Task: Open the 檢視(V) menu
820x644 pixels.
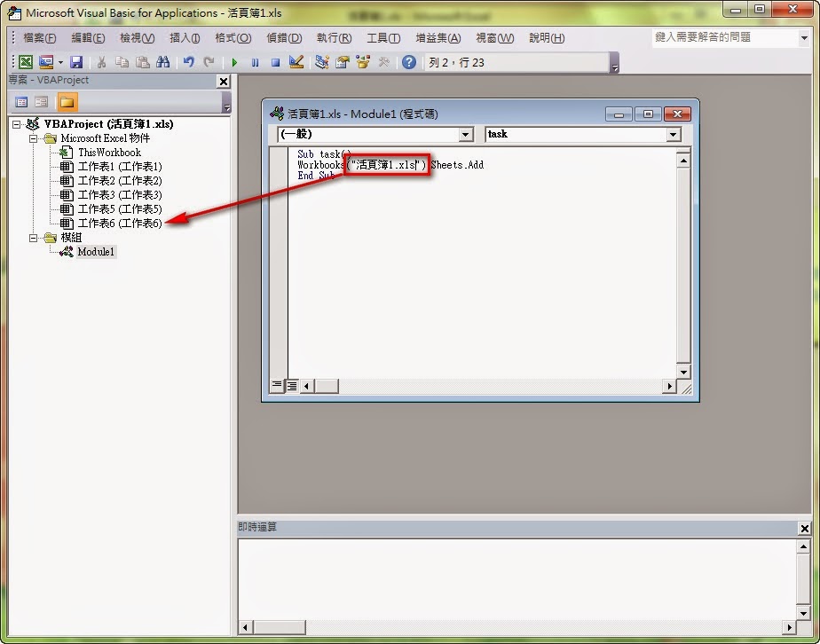Action: 137,38
